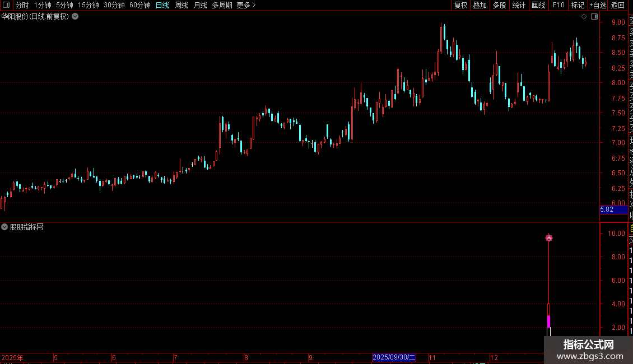Screen dimensions: 633x364
Task: Click month 7 on the time axis
Action: (175, 358)
